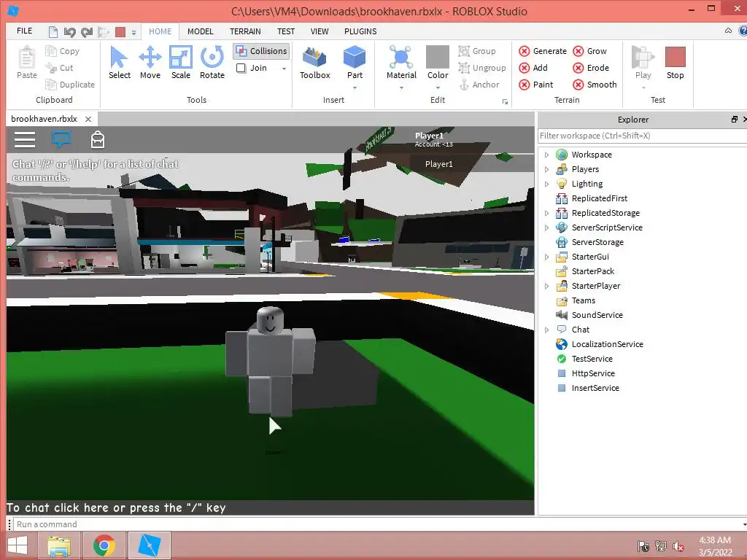Viewport: 747px width, 560px height.
Task: Open the Join options dropdown arrow
Action: pos(284,69)
